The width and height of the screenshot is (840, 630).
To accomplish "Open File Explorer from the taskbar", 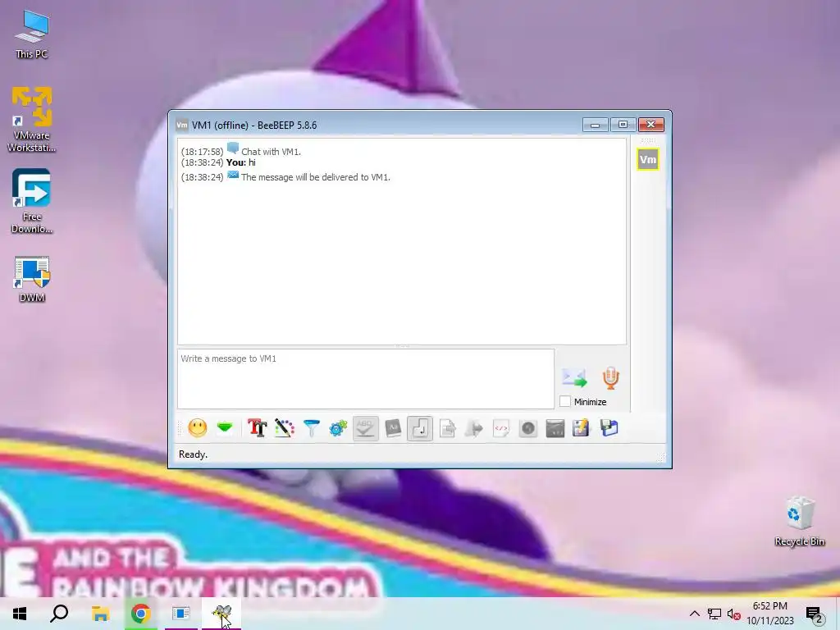I will point(100,614).
